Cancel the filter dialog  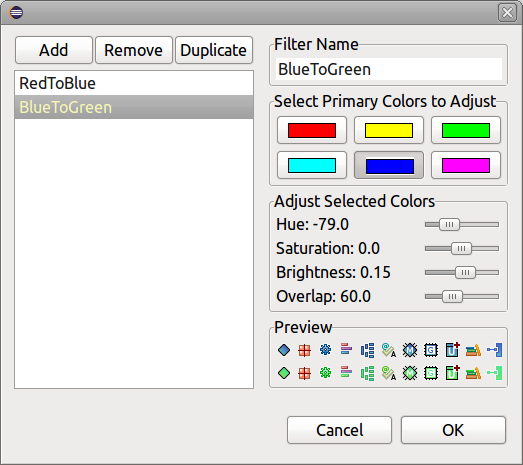click(x=339, y=430)
